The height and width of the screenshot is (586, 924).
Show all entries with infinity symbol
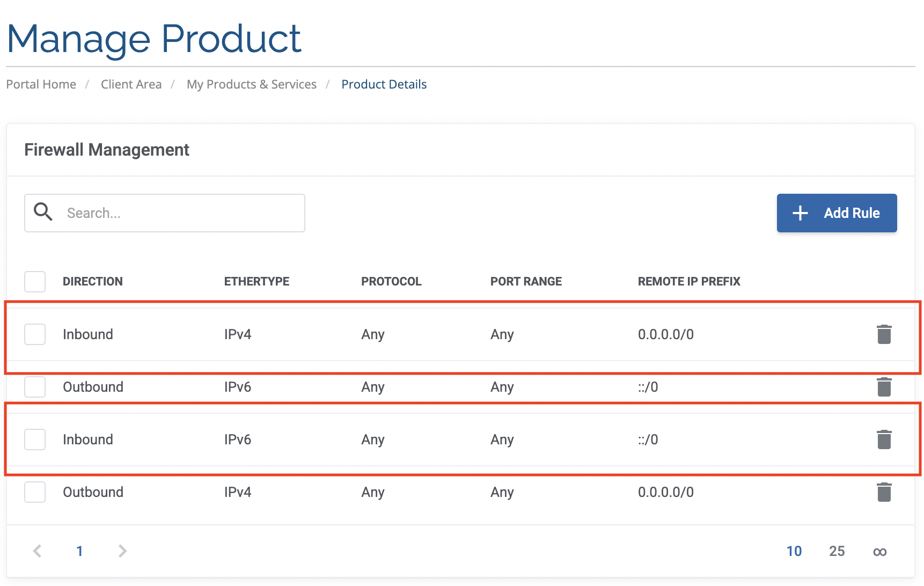tap(879, 552)
